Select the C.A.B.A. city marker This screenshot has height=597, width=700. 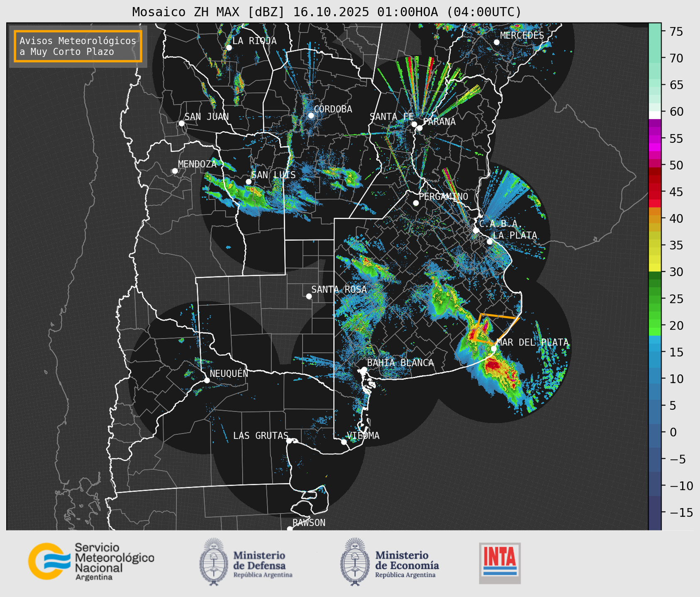pos(476,230)
